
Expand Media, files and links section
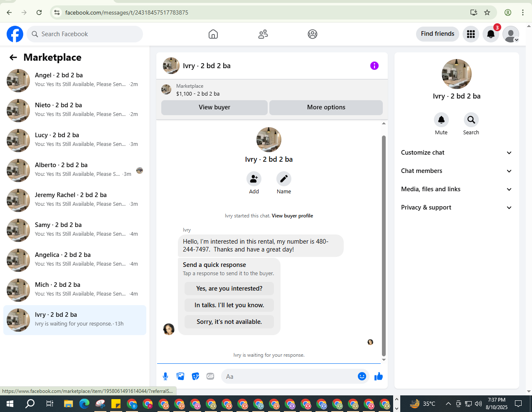click(456, 189)
